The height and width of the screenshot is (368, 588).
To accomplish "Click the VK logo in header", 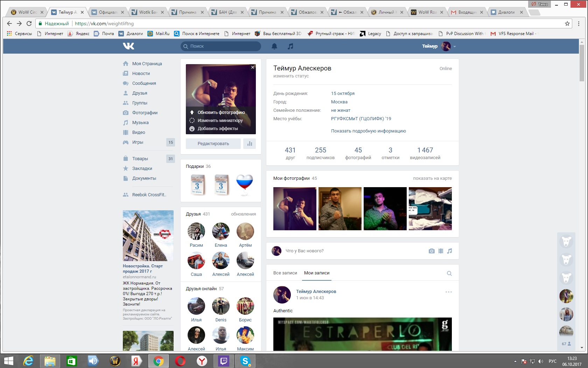I will tap(128, 46).
